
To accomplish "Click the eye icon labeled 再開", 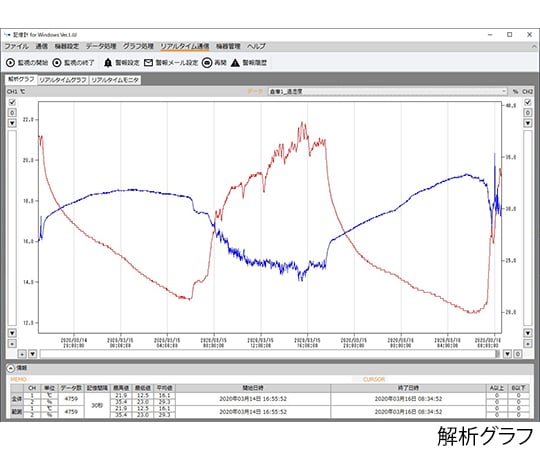I will [207, 63].
